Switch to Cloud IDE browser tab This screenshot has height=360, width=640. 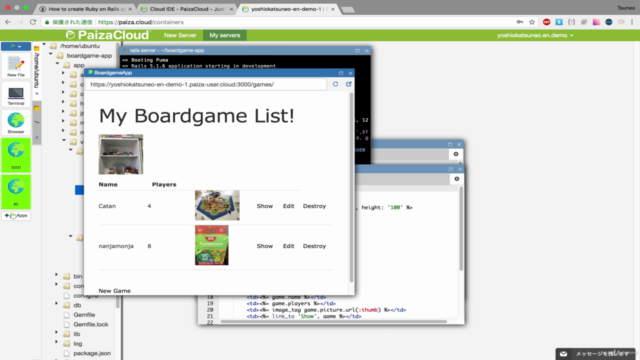coord(187,9)
